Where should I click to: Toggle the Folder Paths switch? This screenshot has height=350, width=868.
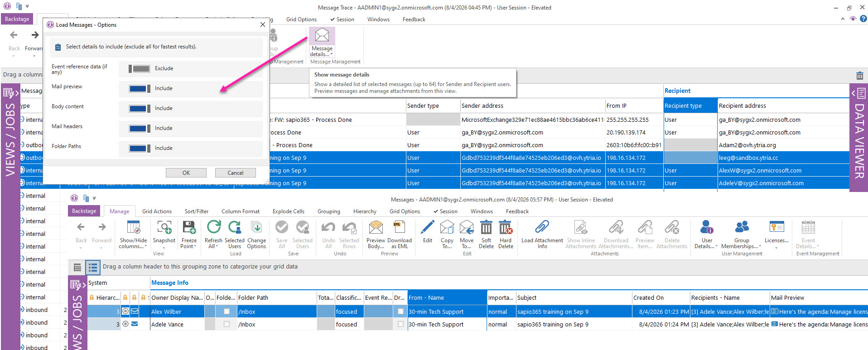pos(139,149)
